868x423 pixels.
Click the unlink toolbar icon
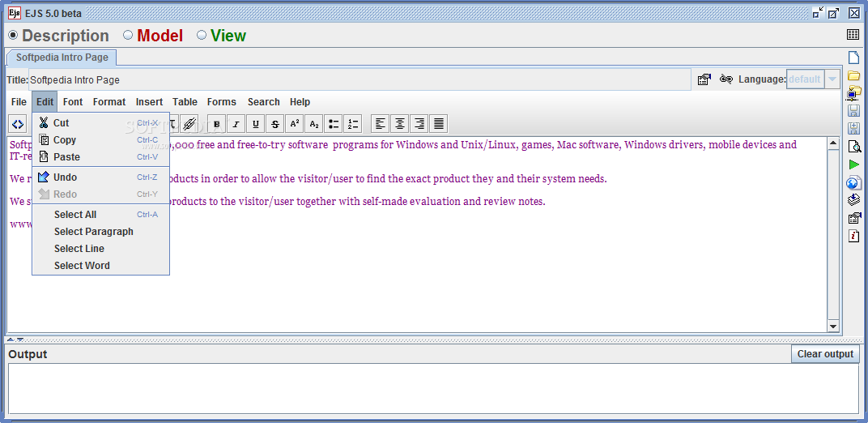(x=189, y=123)
